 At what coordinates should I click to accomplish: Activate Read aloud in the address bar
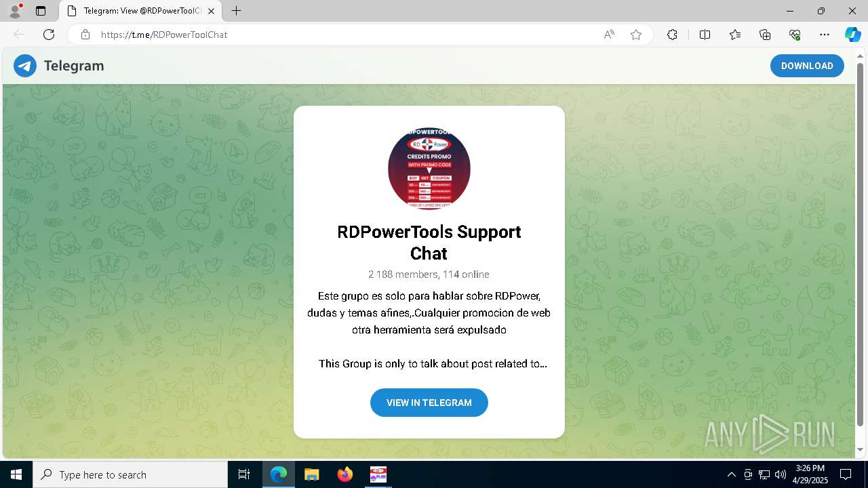pyautogui.click(x=609, y=35)
